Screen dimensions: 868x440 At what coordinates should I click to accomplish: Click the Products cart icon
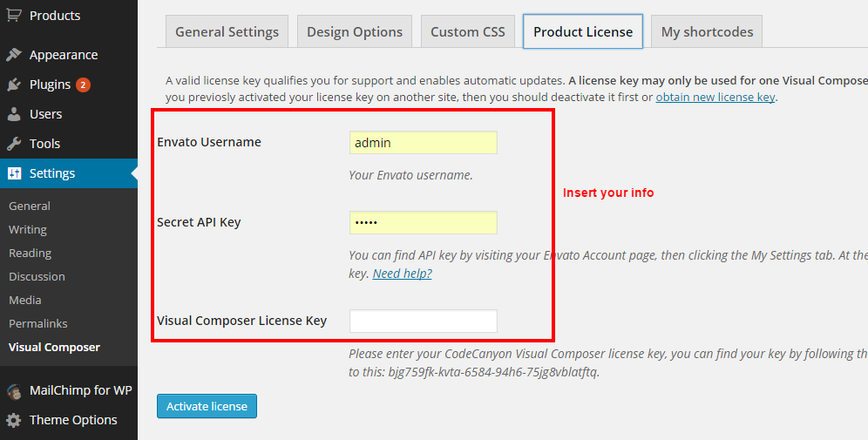[14, 15]
